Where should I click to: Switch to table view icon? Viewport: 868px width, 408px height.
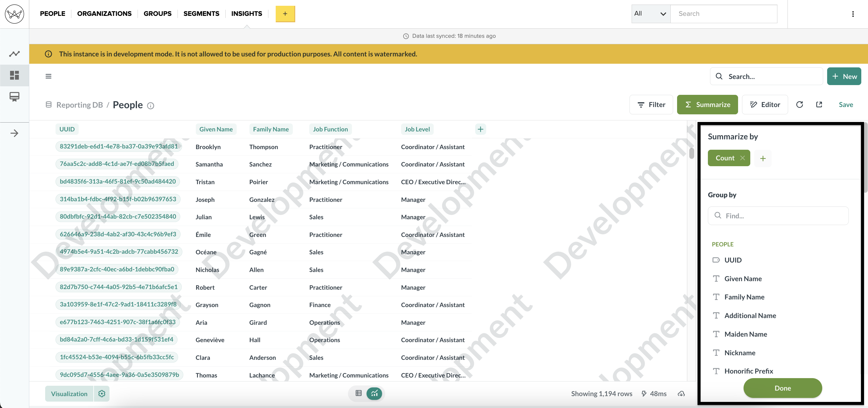coord(359,393)
